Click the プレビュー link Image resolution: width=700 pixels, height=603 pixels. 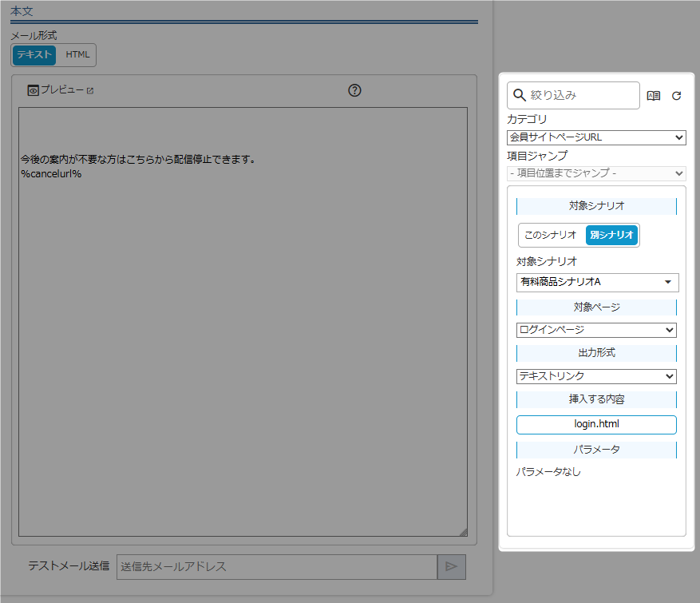[x=62, y=89]
